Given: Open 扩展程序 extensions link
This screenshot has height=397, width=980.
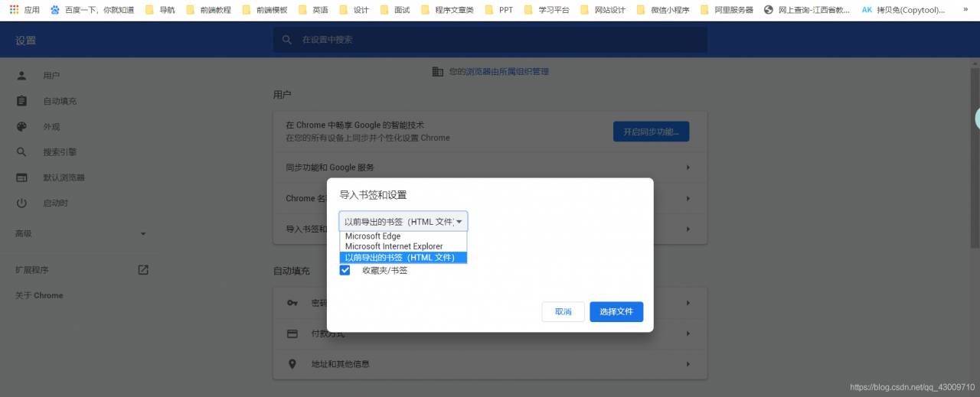Looking at the screenshot, I should click(32, 270).
